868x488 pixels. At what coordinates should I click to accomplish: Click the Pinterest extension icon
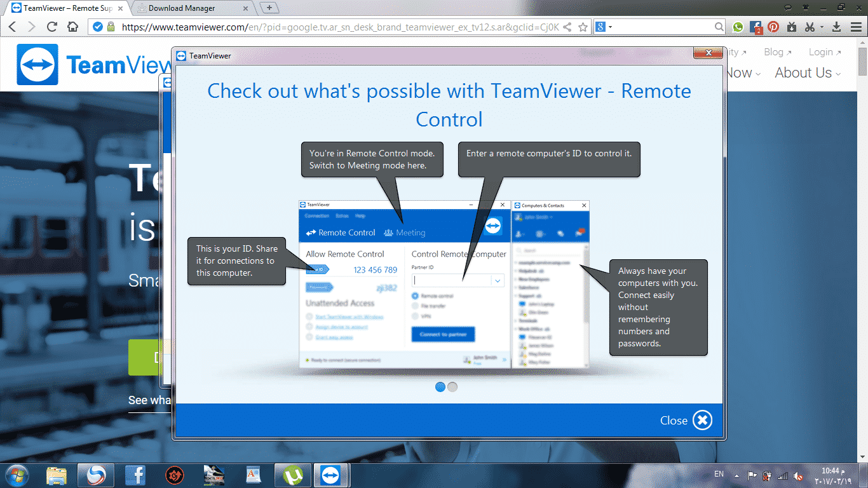[773, 27]
